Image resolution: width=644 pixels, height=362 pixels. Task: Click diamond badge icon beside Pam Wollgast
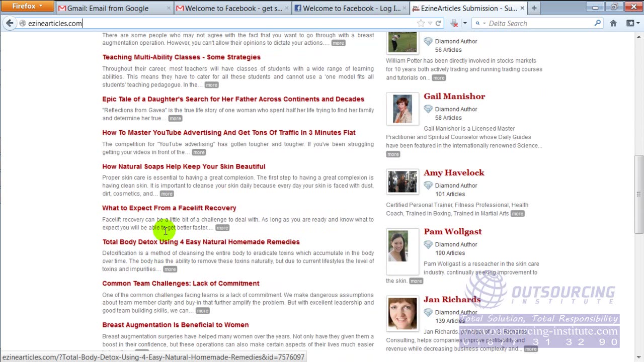[x=428, y=244]
